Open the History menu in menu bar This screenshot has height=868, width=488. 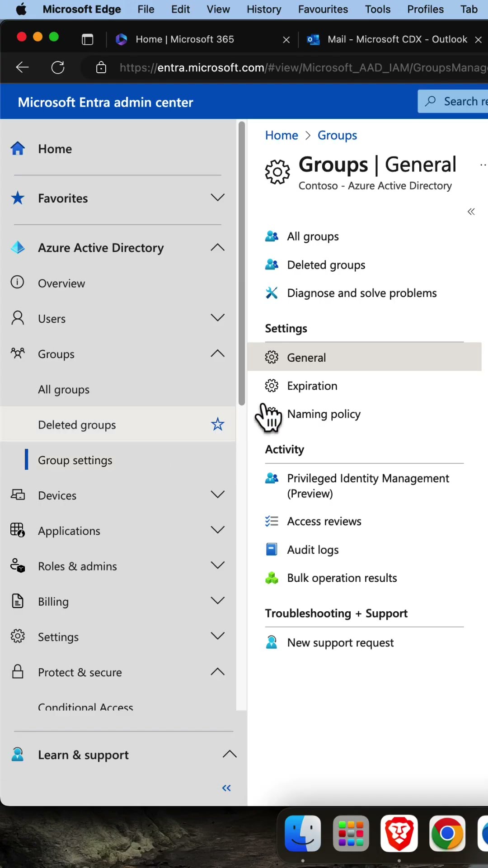264,9
